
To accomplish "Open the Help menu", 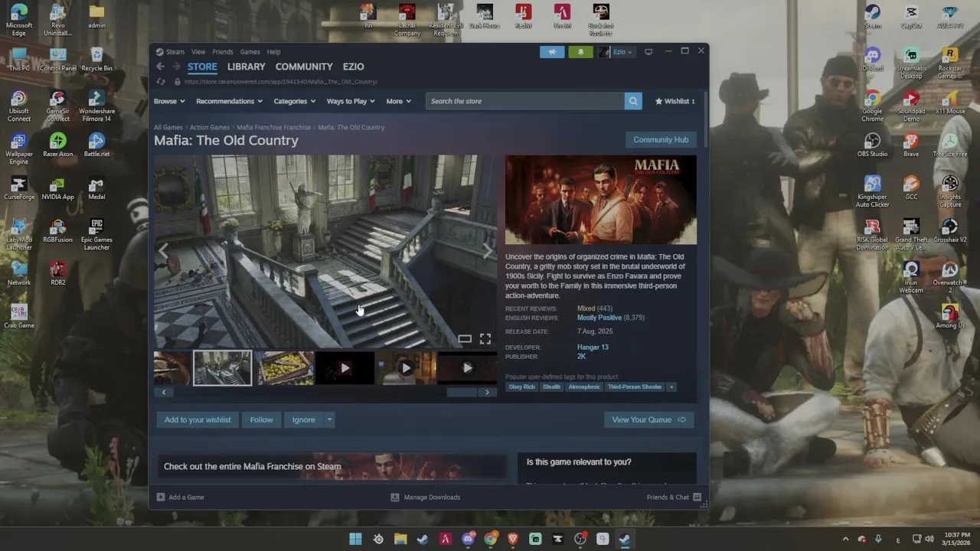I will pyautogui.click(x=273, y=52).
